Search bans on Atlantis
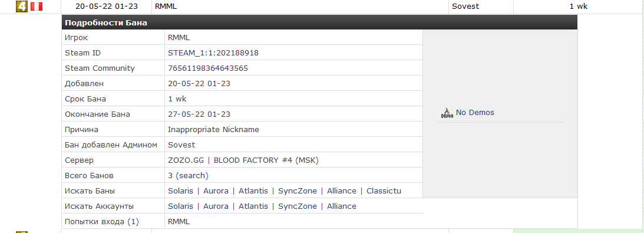The height and width of the screenshot is (233, 644). pyautogui.click(x=253, y=191)
